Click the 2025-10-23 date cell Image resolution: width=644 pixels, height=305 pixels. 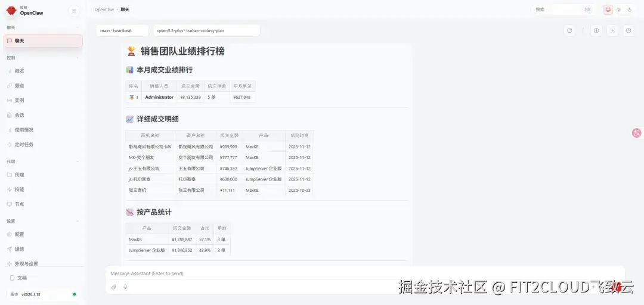tap(299, 191)
